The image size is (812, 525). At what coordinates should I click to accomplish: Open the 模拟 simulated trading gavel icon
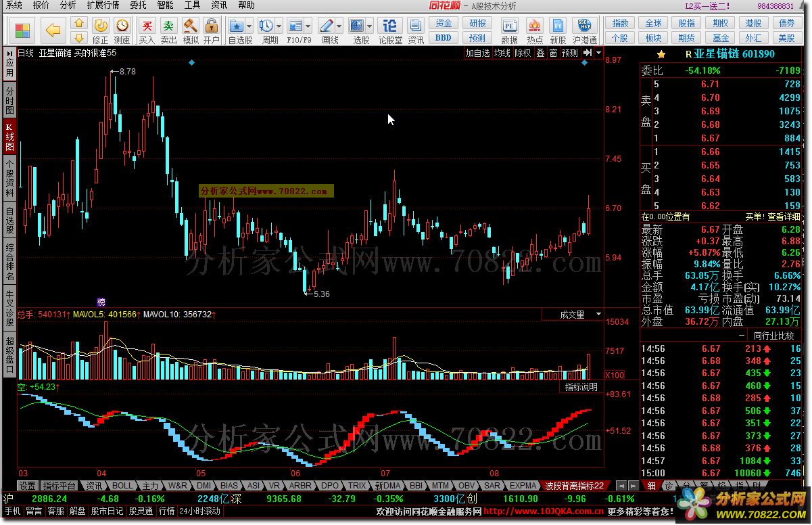(191, 31)
